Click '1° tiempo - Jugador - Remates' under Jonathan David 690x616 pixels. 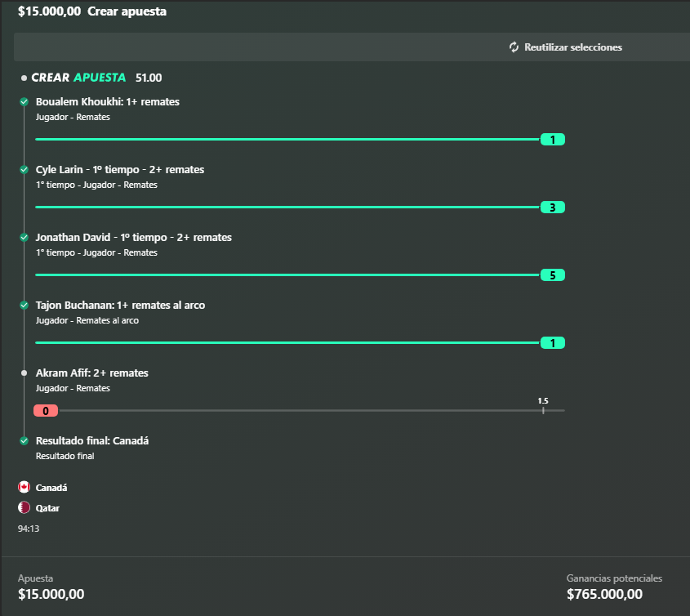(x=96, y=252)
